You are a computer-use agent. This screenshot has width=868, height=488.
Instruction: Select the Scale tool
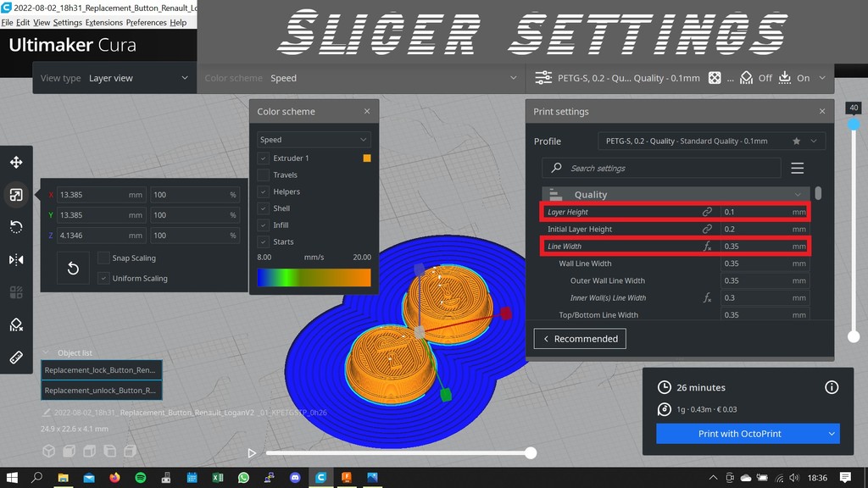pos(16,195)
